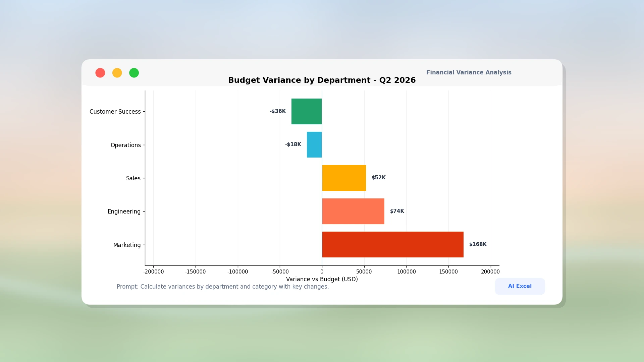Select the Engineering coral bar
Screen dimensions: 644x362
[353, 211]
